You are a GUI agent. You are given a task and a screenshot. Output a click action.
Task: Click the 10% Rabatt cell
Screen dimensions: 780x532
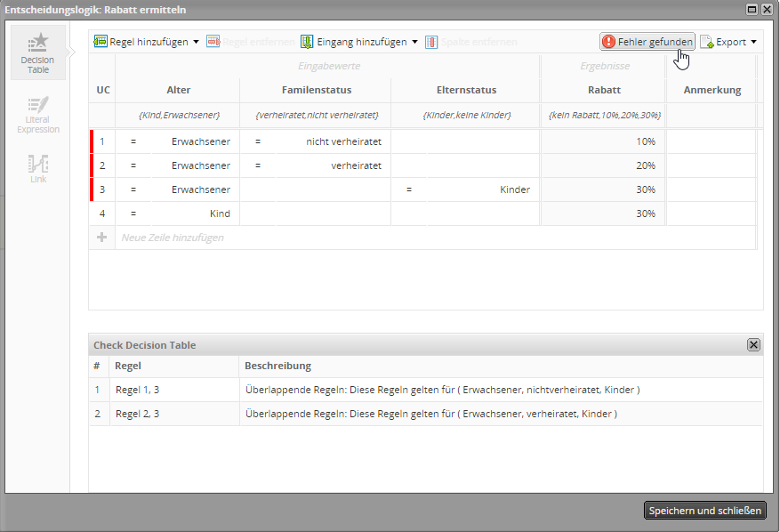603,141
